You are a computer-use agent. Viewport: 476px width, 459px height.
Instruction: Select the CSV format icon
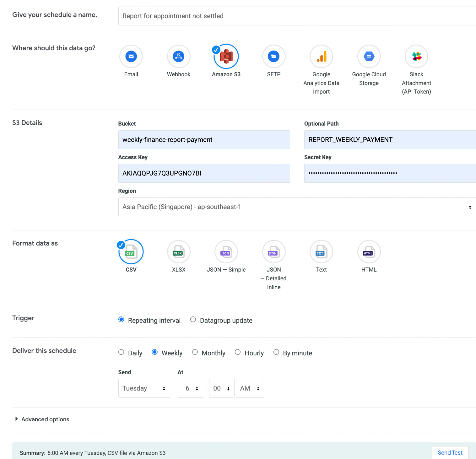(131, 252)
